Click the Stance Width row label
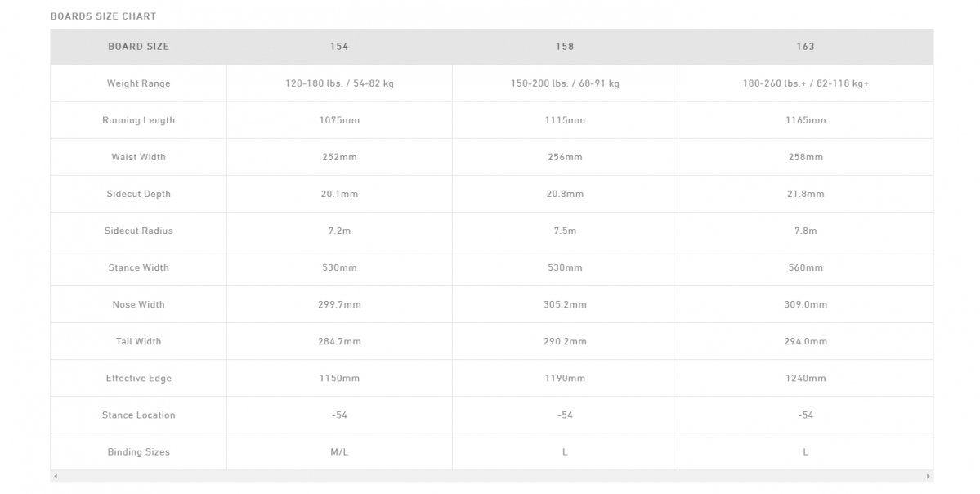This screenshot has height=494, width=980. pyautogui.click(x=138, y=267)
